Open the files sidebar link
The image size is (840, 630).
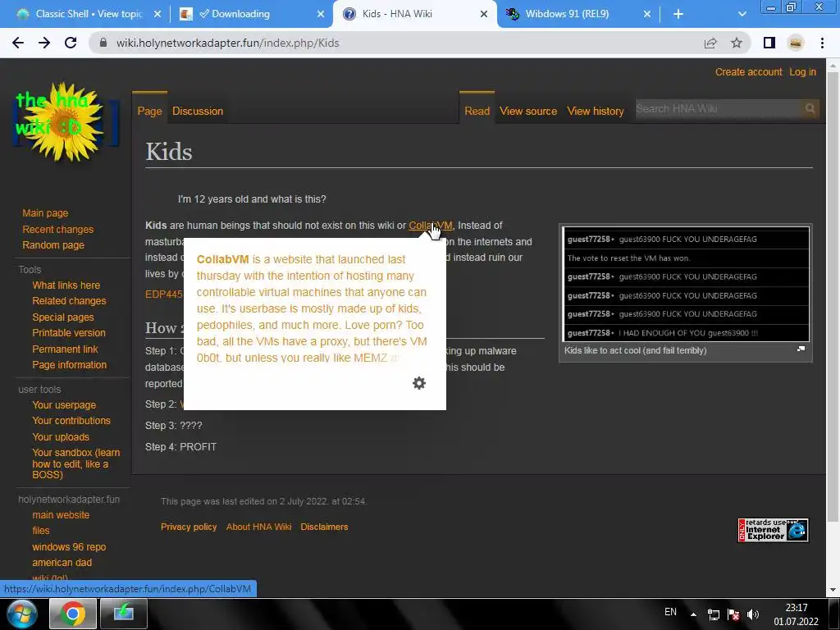pos(41,531)
